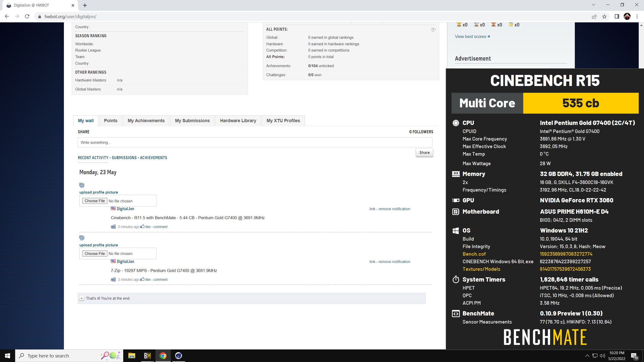Remove notification for Cinebench entry

394,209
